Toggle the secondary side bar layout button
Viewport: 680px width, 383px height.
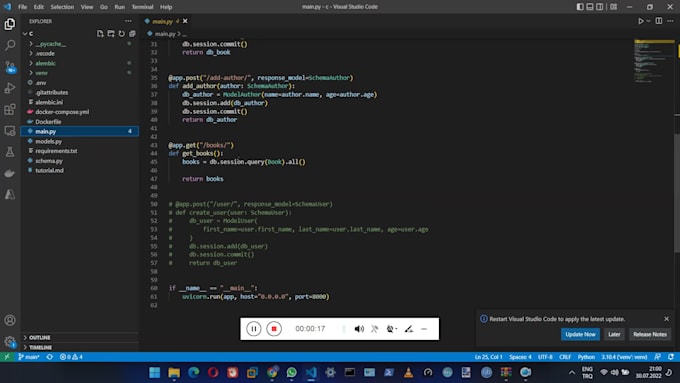[x=600, y=7]
